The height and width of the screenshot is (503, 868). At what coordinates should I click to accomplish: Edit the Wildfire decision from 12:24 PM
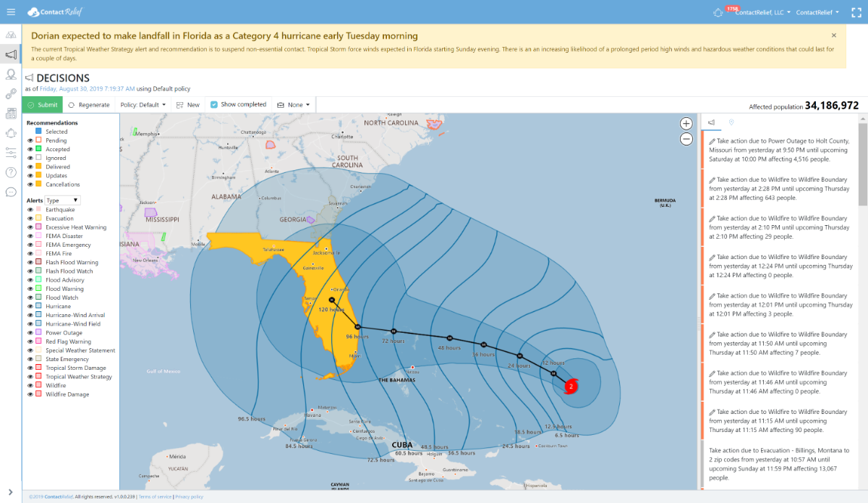(x=712, y=257)
